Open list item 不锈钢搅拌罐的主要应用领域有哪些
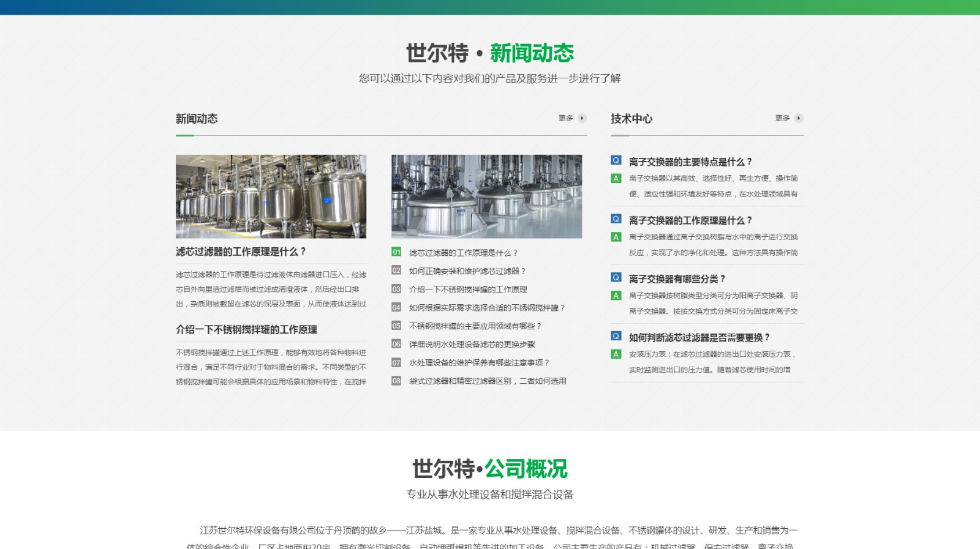This screenshot has height=549, width=980. (x=475, y=326)
